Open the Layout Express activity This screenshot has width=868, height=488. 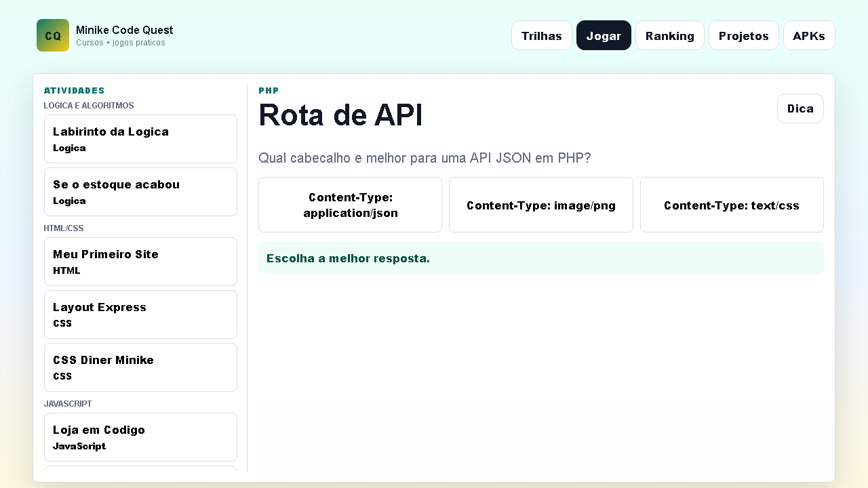(x=140, y=314)
